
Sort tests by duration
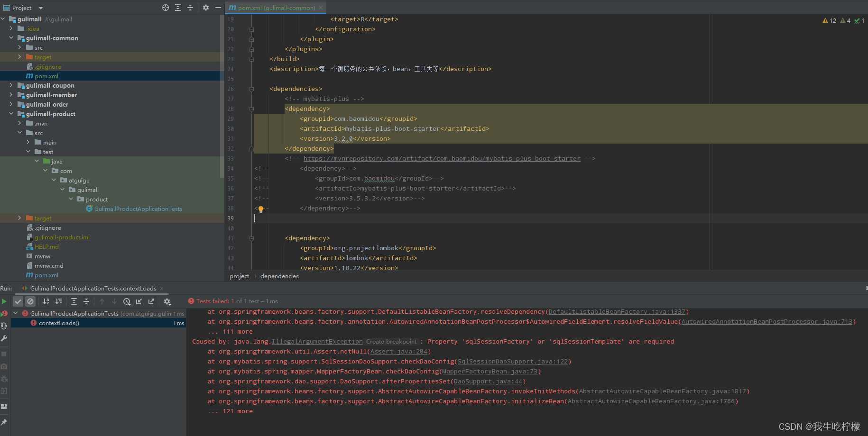(58, 301)
